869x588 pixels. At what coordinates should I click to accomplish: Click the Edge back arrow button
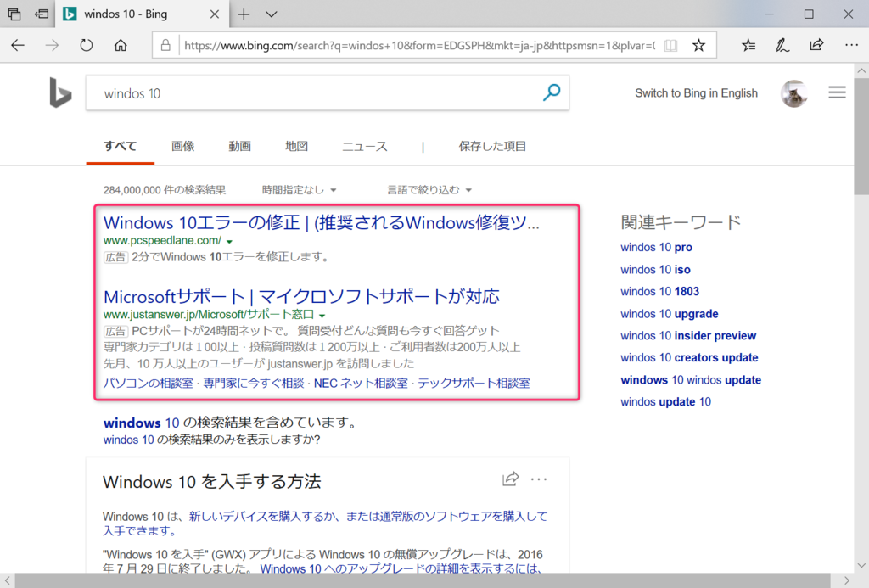pyautogui.click(x=18, y=46)
